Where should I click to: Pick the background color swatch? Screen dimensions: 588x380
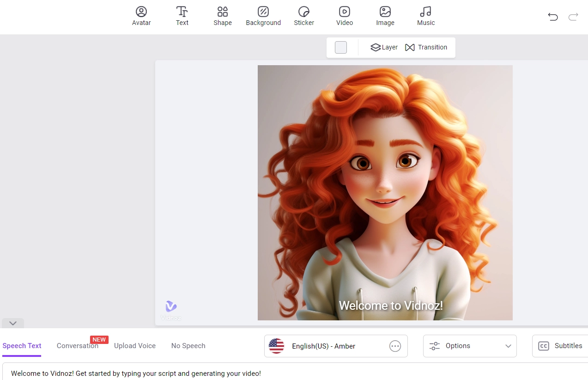pyautogui.click(x=341, y=47)
